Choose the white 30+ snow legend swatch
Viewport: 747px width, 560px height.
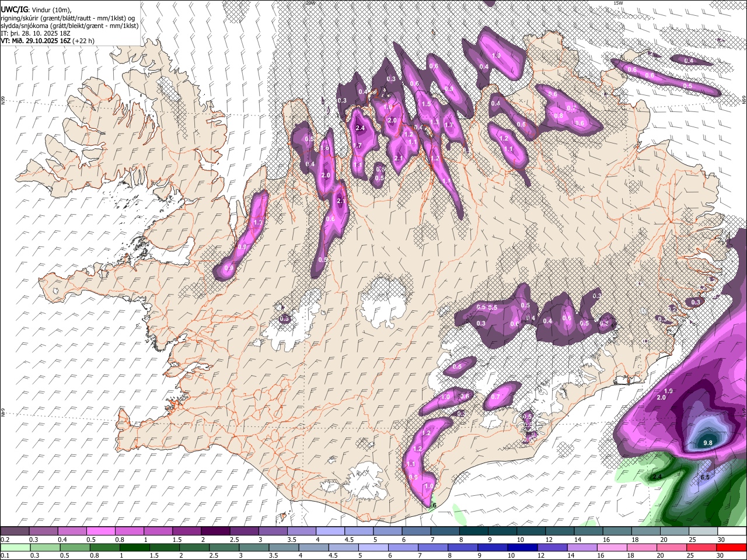tap(732, 531)
